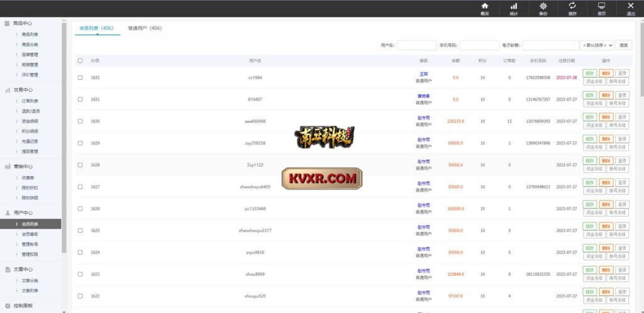This screenshot has height=313, width=644.
Task: Click the 手机号码 input field
Action: (479, 45)
